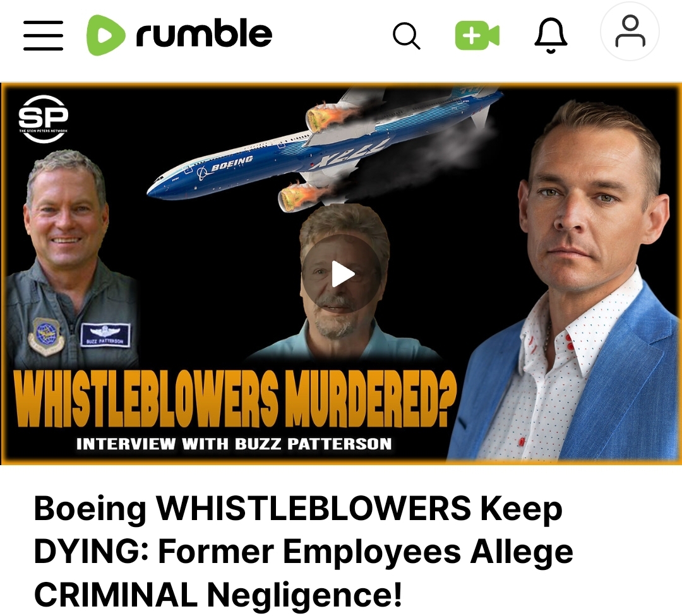Click the word CRIMINAL Negligence! in the title

(x=218, y=595)
